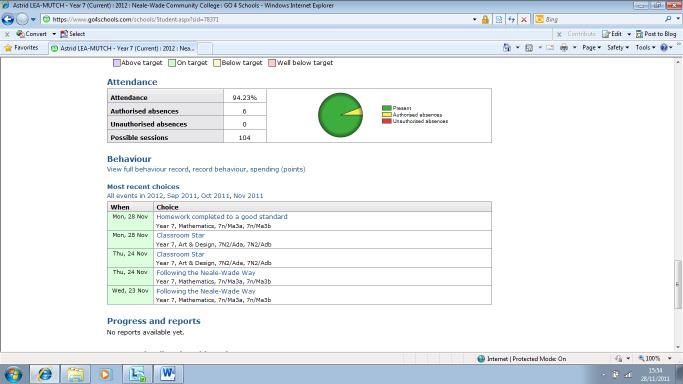Click the Windows Start orb

13,374
